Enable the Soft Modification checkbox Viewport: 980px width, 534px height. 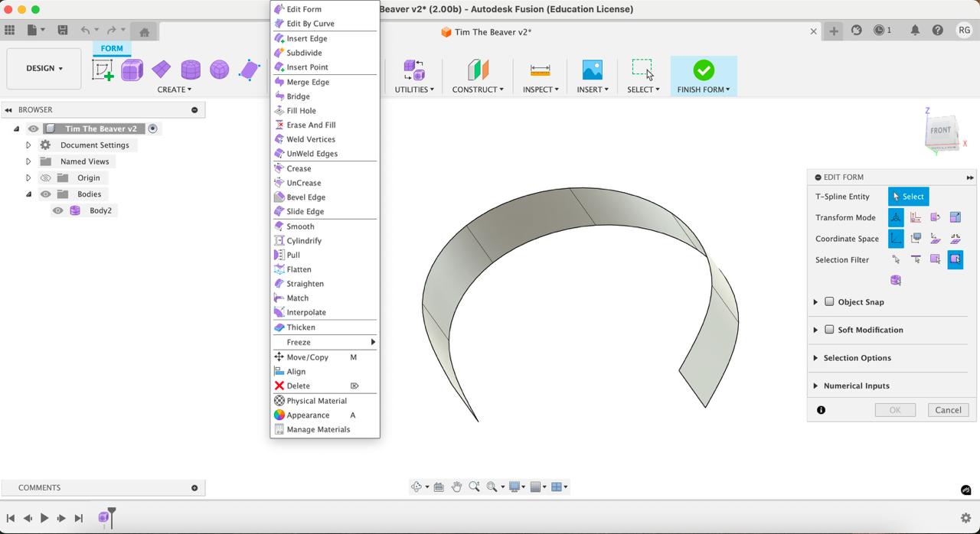(829, 330)
